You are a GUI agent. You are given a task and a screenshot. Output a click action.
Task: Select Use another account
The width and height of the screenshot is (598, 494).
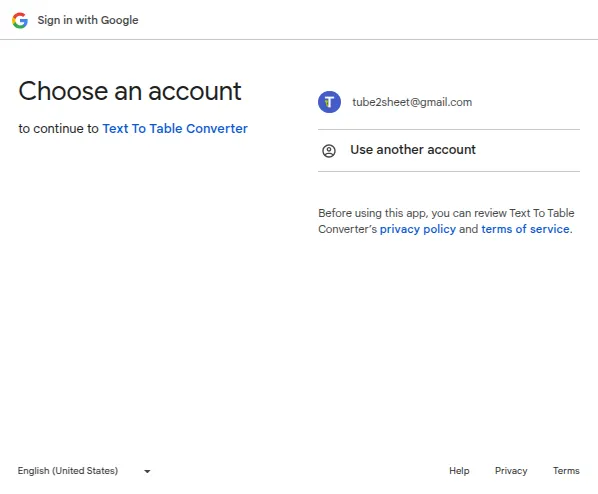(x=448, y=150)
